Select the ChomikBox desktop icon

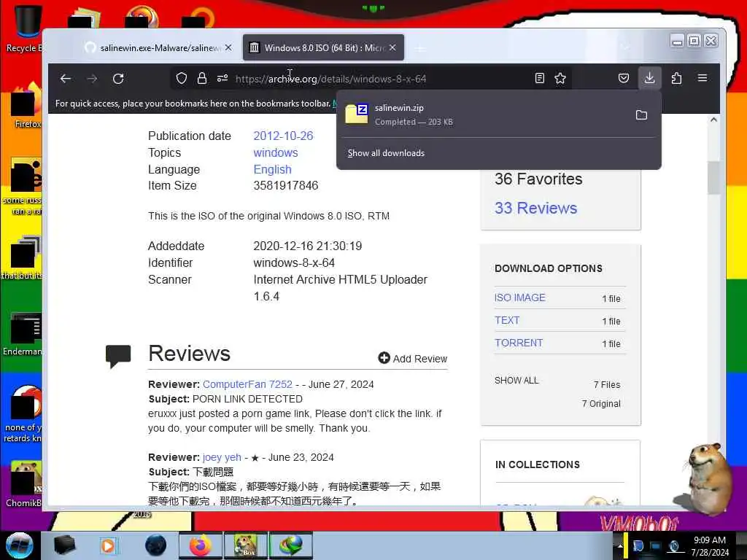24,485
